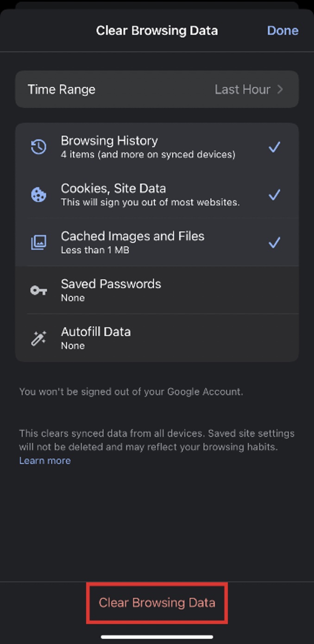
Task: Select the Saved Passwords row label
Action: pos(111,284)
